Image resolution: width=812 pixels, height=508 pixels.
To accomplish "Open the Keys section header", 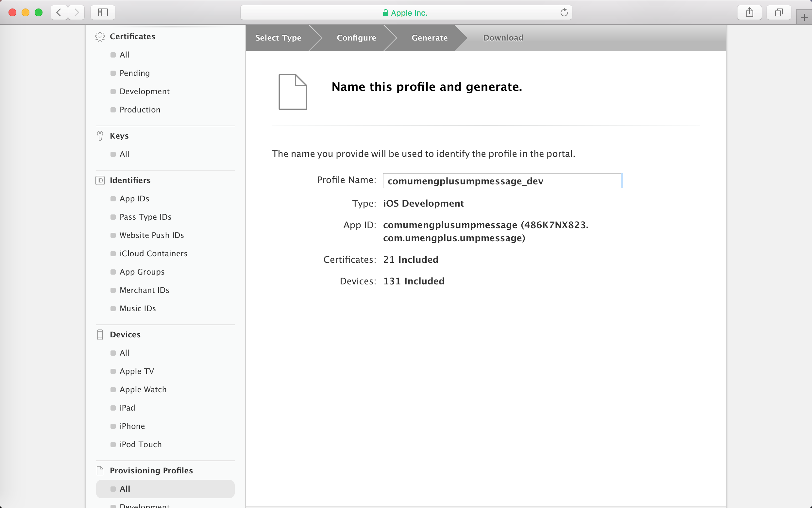I will point(119,136).
